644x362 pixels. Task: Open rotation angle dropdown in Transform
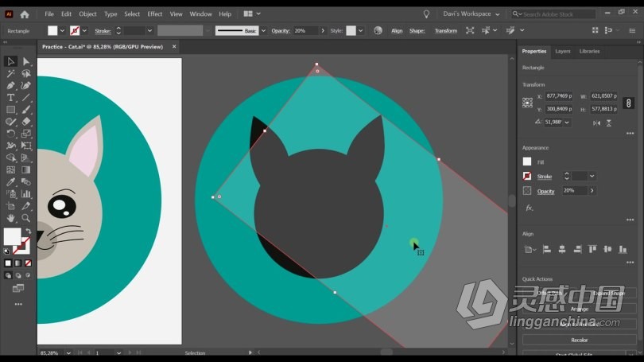(567, 123)
